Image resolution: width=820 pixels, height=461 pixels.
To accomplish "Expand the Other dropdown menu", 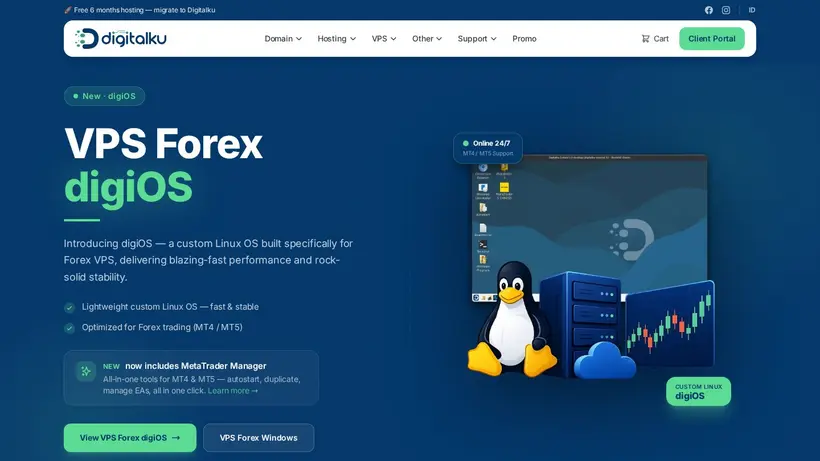I will (427, 39).
